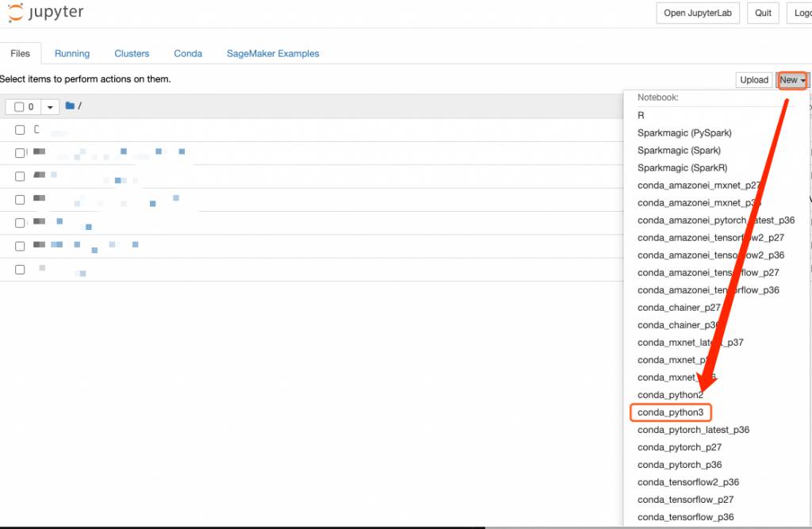812x529 pixels.
Task: Switch to the Running tab
Action: 72,53
